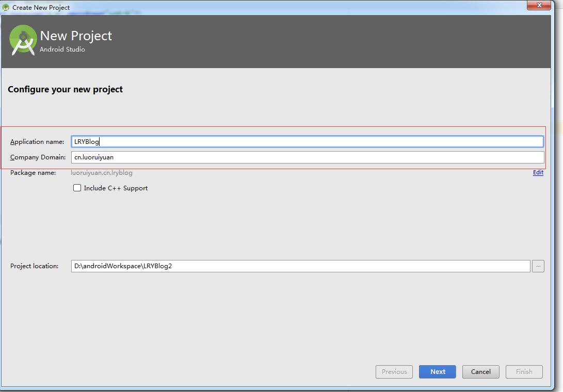Click the 'Android Studio' subtitle in the header

coord(62,50)
